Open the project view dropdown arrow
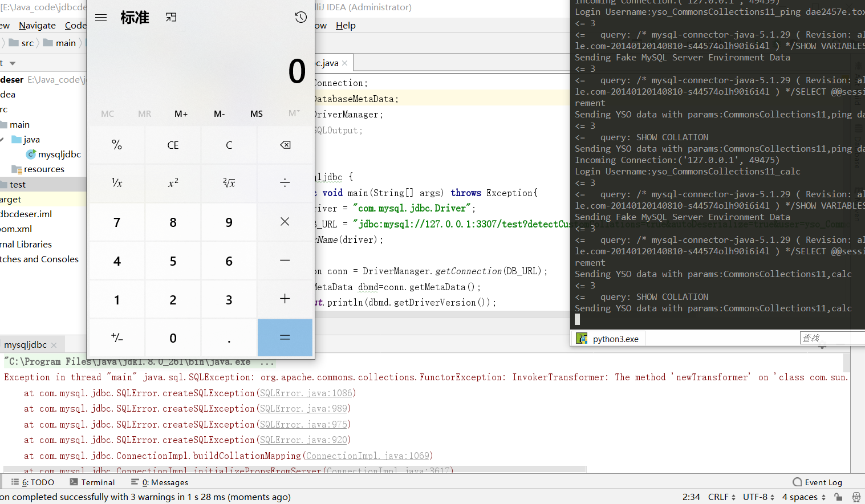The image size is (865, 504). pos(13,63)
